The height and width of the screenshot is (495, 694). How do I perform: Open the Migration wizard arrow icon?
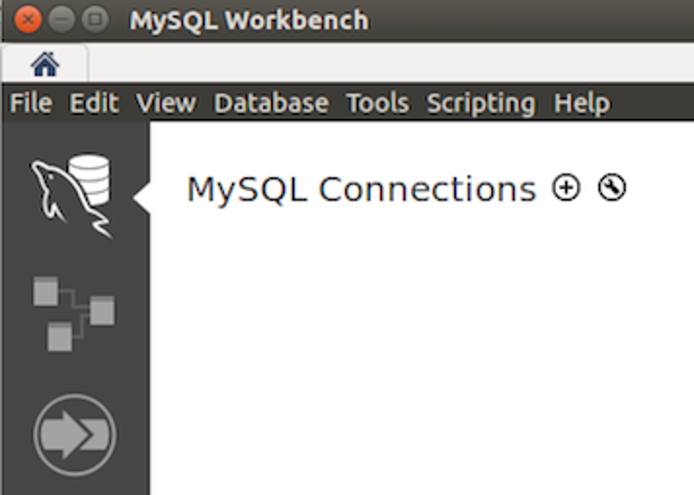coord(75,434)
